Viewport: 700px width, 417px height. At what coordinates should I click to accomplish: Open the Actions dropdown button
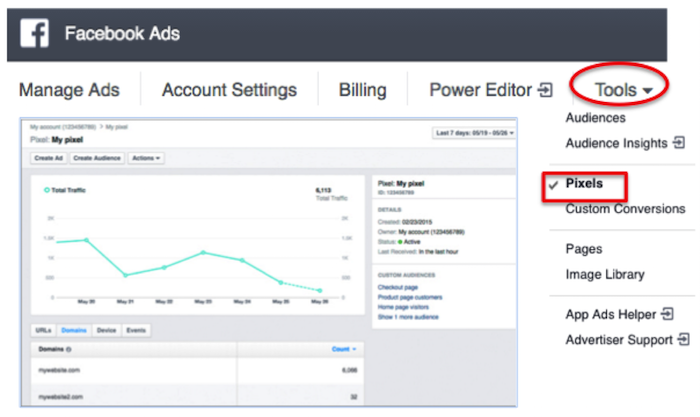click(146, 158)
